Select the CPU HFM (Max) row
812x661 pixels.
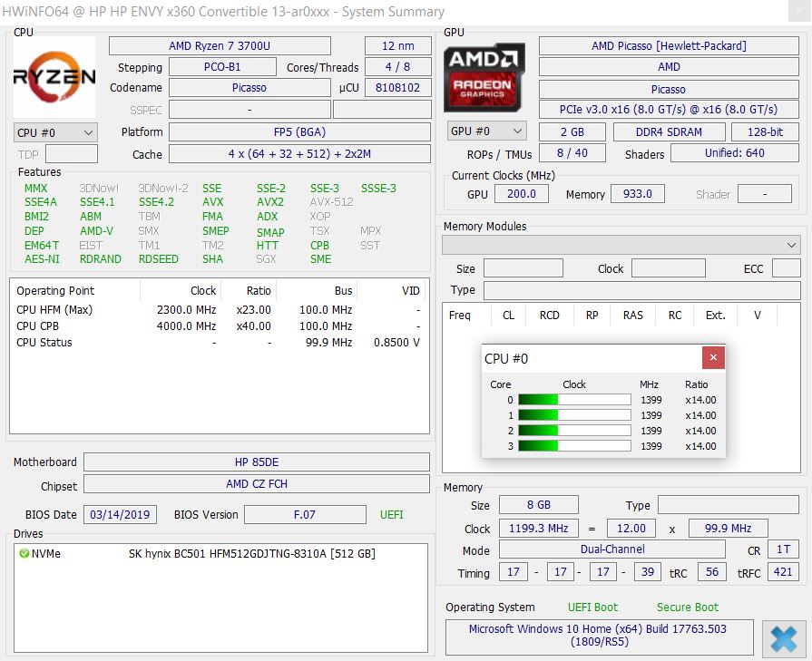(x=219, y=309)
